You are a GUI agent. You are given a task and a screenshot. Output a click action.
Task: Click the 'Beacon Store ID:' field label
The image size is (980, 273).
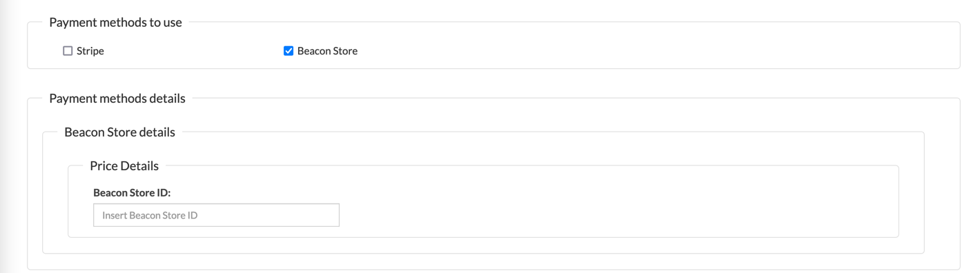(x=132, y=193)
